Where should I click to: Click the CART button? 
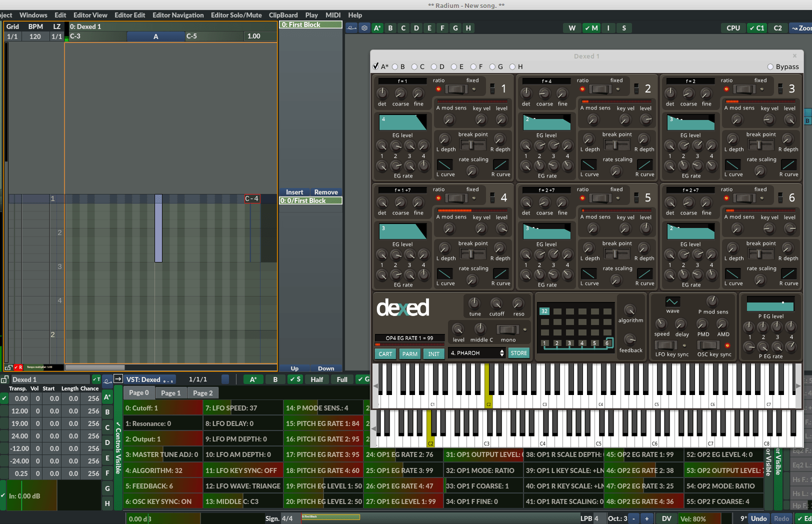coord(385,354)
